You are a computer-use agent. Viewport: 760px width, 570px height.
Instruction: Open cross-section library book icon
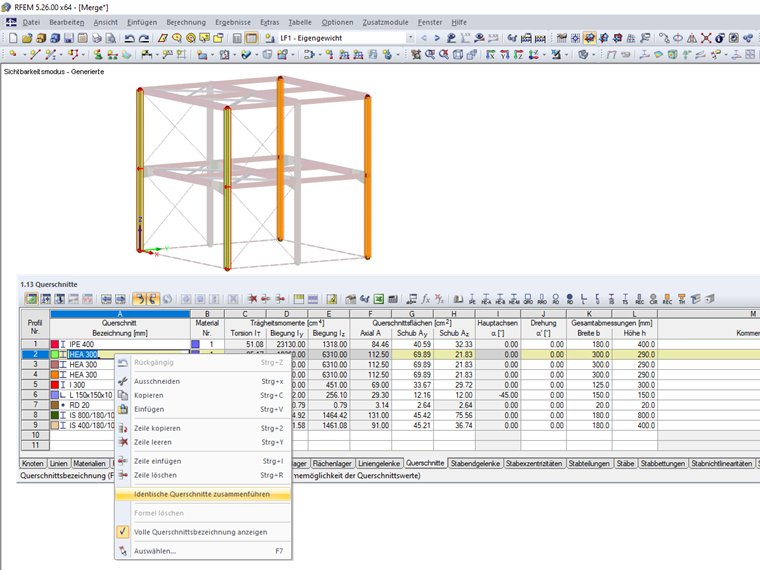[x=458, y=299]
